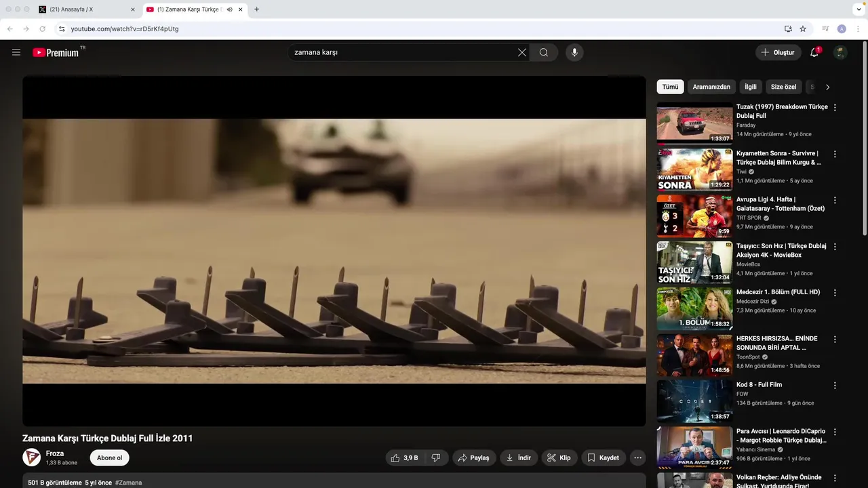Open the account avatar menu
Image resolution: width=868 pixels, height=488 pixels.
coord(840,52)
